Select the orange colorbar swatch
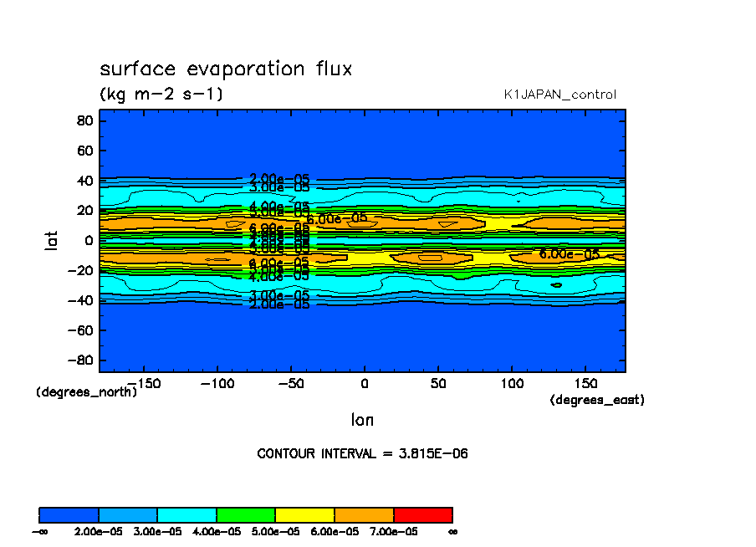This screenshot has height=547, width=756. (364, 514)
